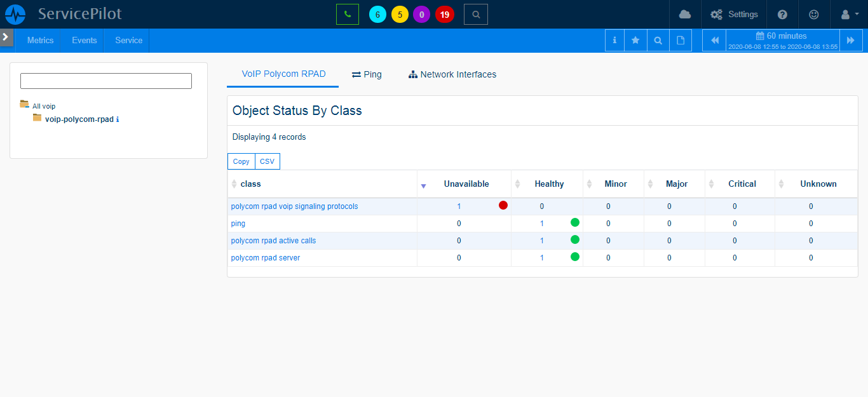Sort table by the Unavailable column
The height and width of the screenshot is (397, 868).
pos(466,184)
